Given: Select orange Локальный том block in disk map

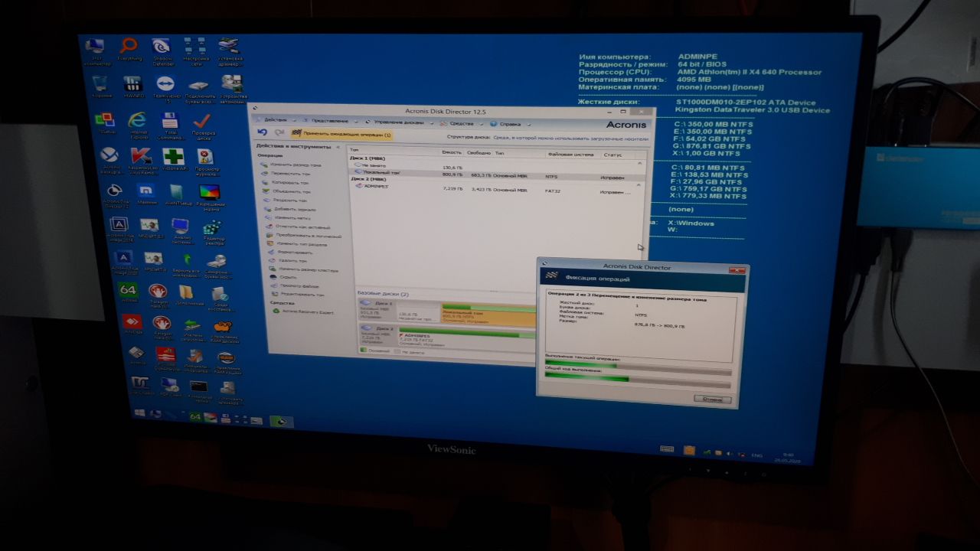Looking at the screenshot, I should pyautogui.click(x=488, y=314).
